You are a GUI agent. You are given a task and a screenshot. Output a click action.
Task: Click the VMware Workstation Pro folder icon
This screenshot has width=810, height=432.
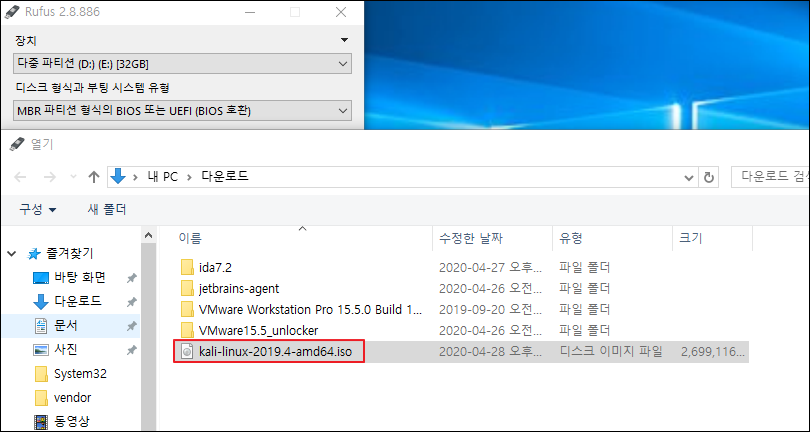pos(188,309)
